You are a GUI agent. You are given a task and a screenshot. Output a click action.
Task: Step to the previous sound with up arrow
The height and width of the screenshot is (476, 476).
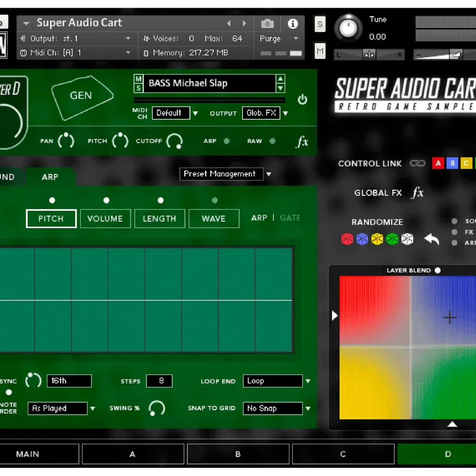tap(280, 79)
